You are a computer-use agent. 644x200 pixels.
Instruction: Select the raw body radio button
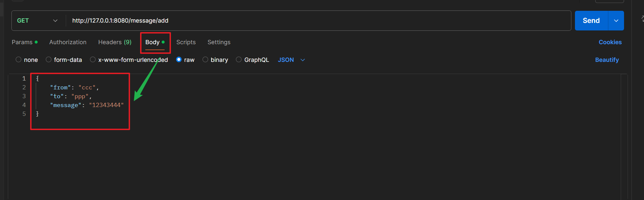pyautogui.click(x=179, y=60)
